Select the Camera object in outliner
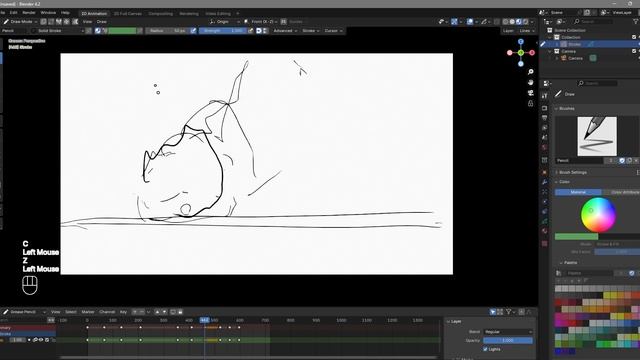Viewport: 640px width, 360px height. click(x=576, y=58)
